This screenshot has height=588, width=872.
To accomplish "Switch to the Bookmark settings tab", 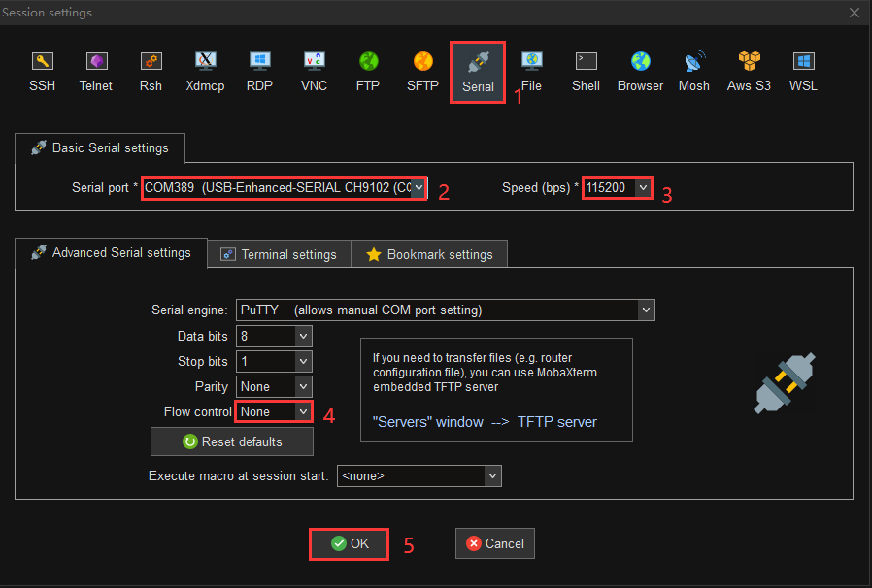I will 429,254.
